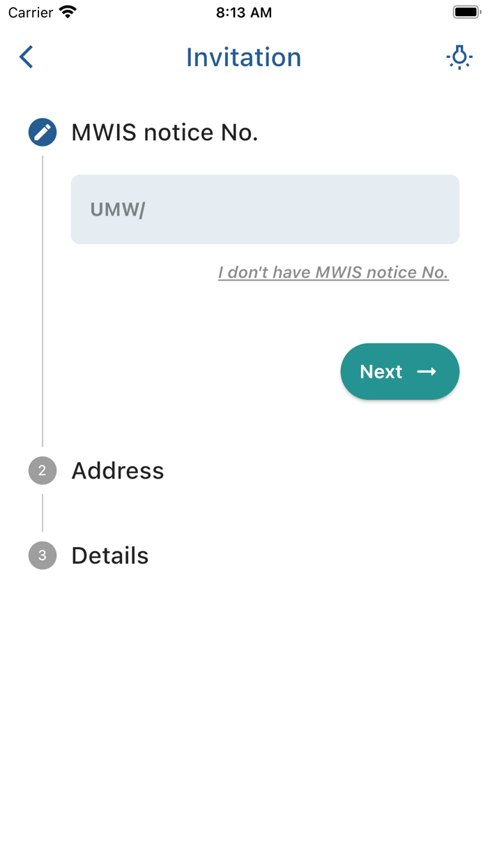Click the stepper line below the pencil icon
The image size is (488, 868).
[x=43, y=300]
